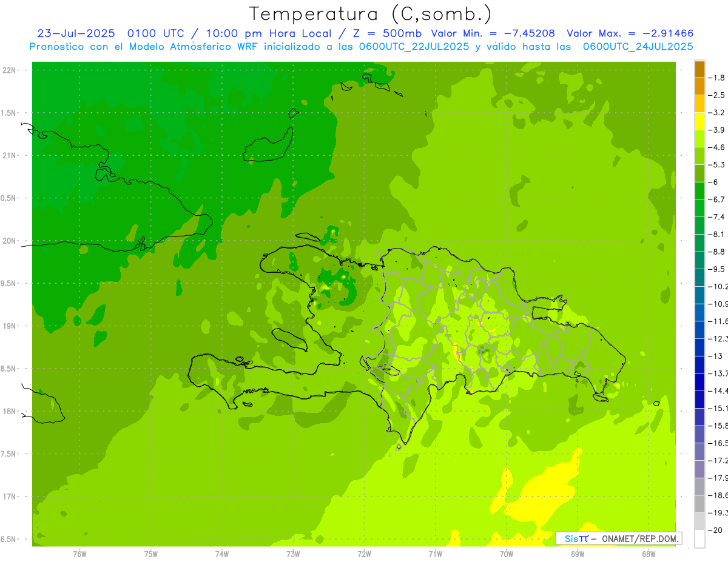Click the '69W' longitude label

click(578, 554)
